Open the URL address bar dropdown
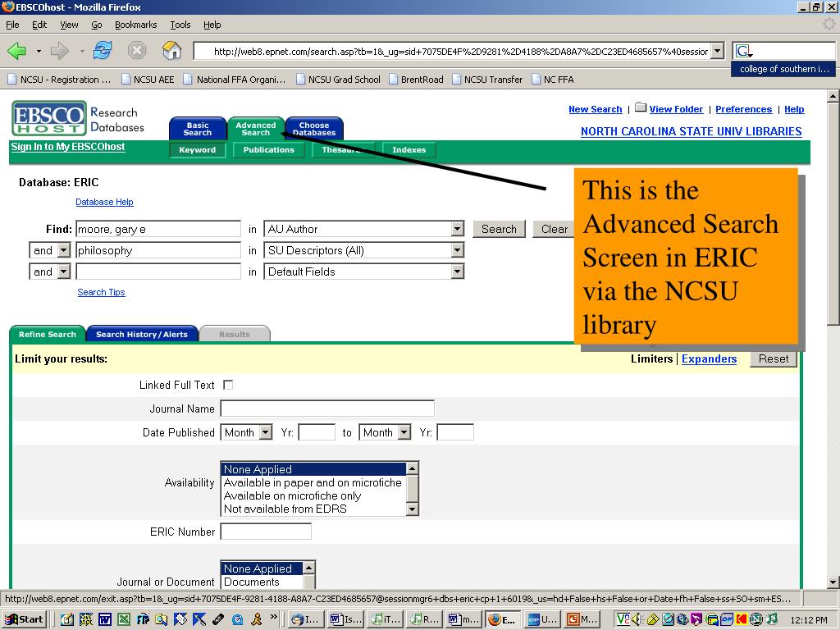The height and width of the screenshot is (630, 840). click(x=718, y=52)
